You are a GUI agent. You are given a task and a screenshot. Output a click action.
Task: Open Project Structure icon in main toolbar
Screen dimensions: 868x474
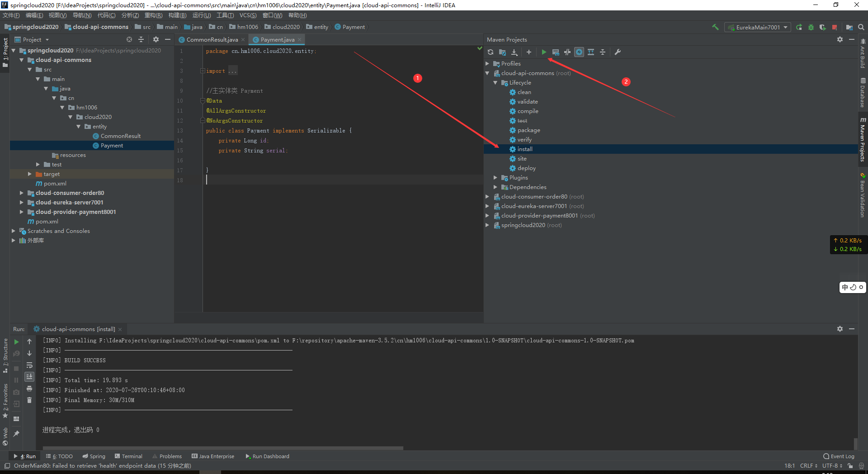coord(849,27)
